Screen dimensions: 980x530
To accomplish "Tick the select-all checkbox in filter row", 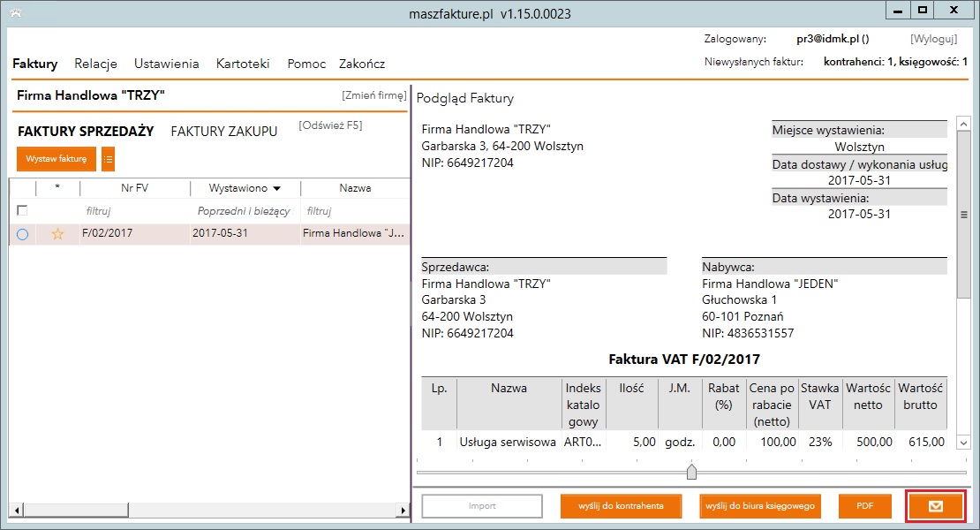I will (22, 210).
